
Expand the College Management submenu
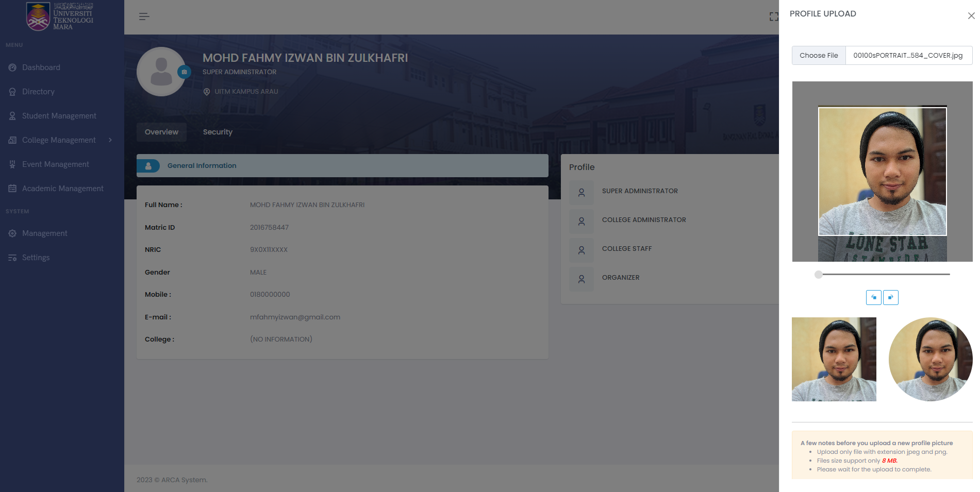pos(110,140)
